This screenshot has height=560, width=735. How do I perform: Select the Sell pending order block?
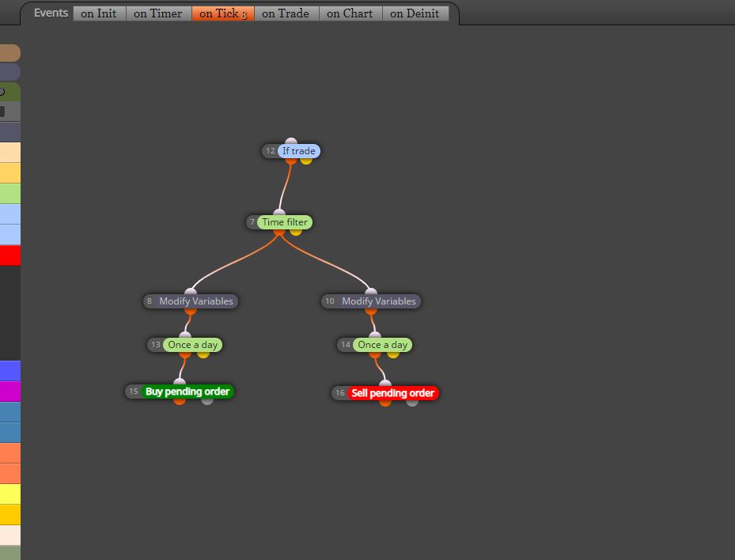click(x=392, y=392)
